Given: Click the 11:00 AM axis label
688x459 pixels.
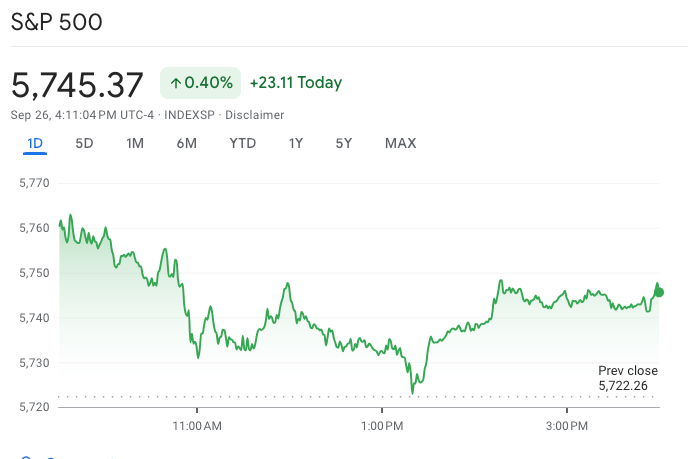Looking at the screenshot, I should [x=197, y=425].
